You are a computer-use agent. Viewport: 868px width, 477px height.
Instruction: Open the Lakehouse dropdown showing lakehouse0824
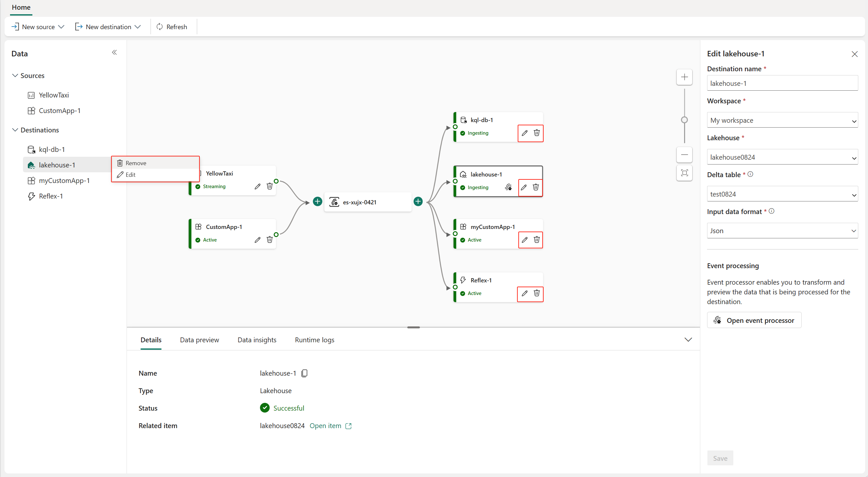(x=782, y=157)
